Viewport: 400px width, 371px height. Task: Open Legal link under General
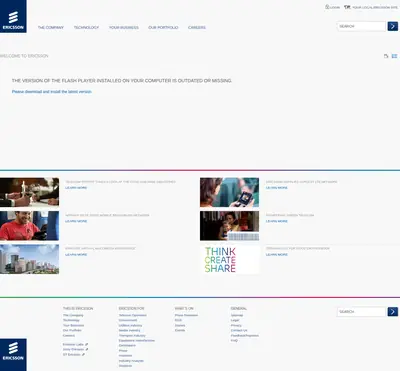(235, 320)
